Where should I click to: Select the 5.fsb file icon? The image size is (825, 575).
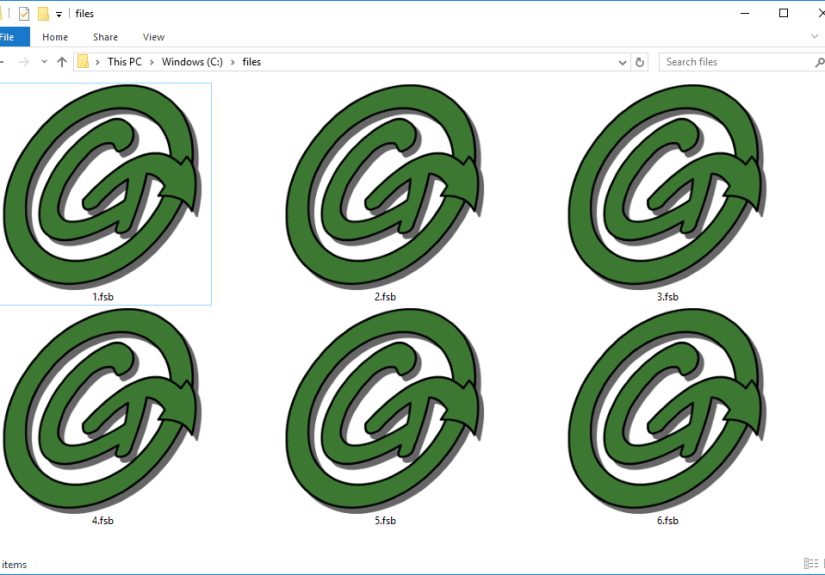tap(384, 410)
